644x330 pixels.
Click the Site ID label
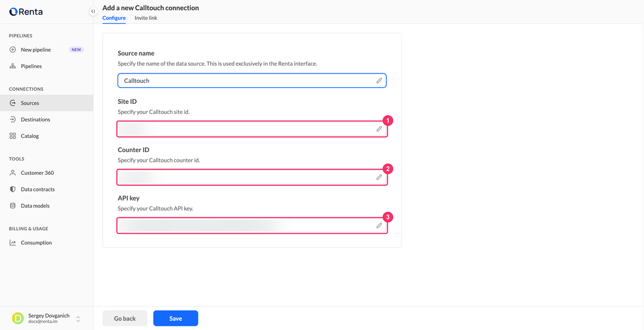pos(128,101)
